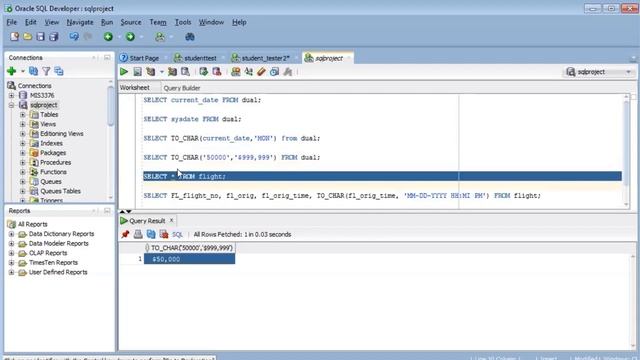Open the dropdown arrow beside Explain Plan

coord(162,72)
